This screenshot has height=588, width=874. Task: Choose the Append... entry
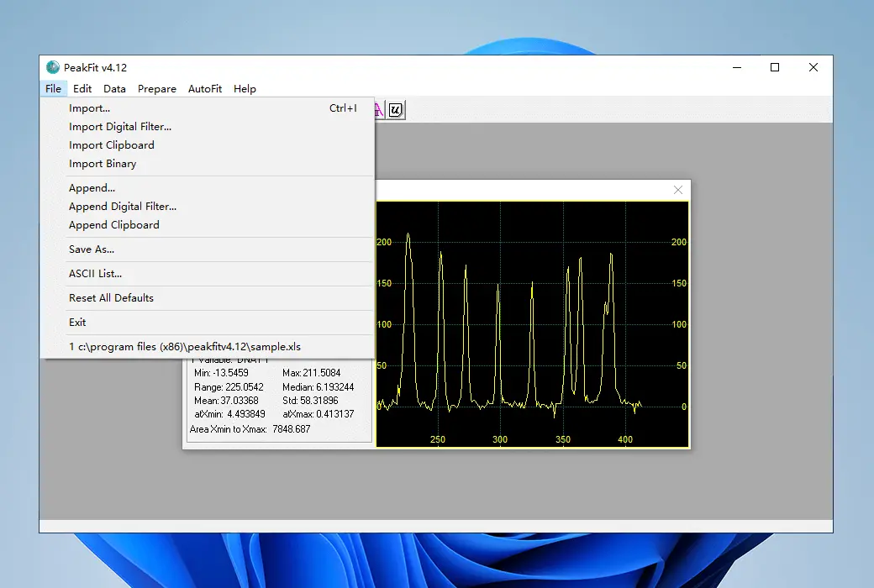[x=208, y=188]
